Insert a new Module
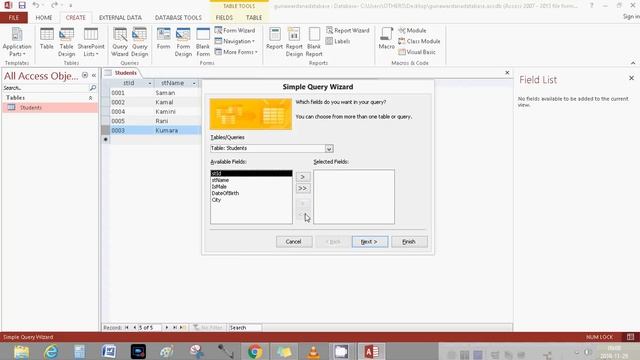This screenshot has width=640, height=360. click(412, 30)
